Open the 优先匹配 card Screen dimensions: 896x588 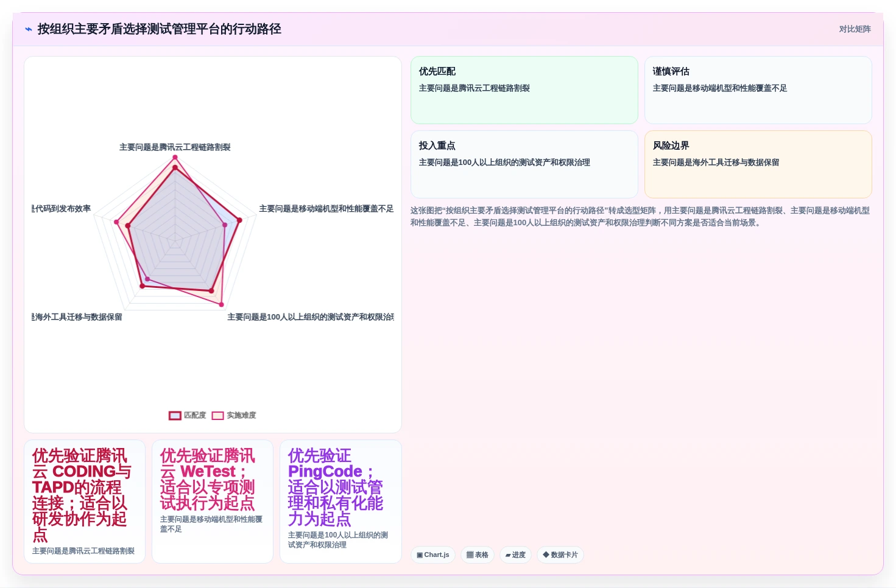[x=524, y=90]
